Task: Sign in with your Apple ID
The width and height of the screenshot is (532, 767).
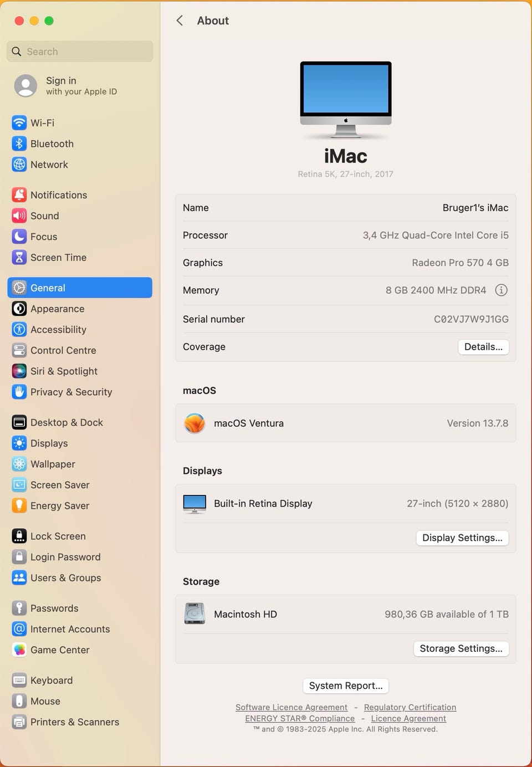Action: [x=81, y=86]
